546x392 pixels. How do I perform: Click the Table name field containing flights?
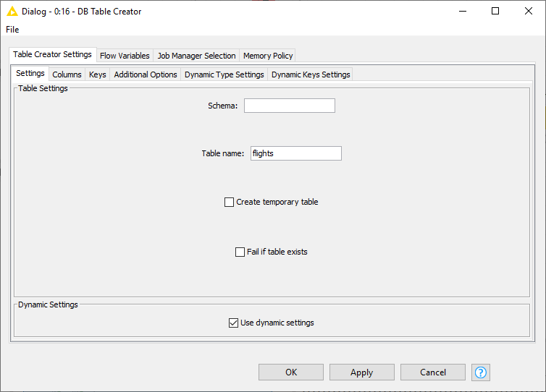[x=296, y=153]
